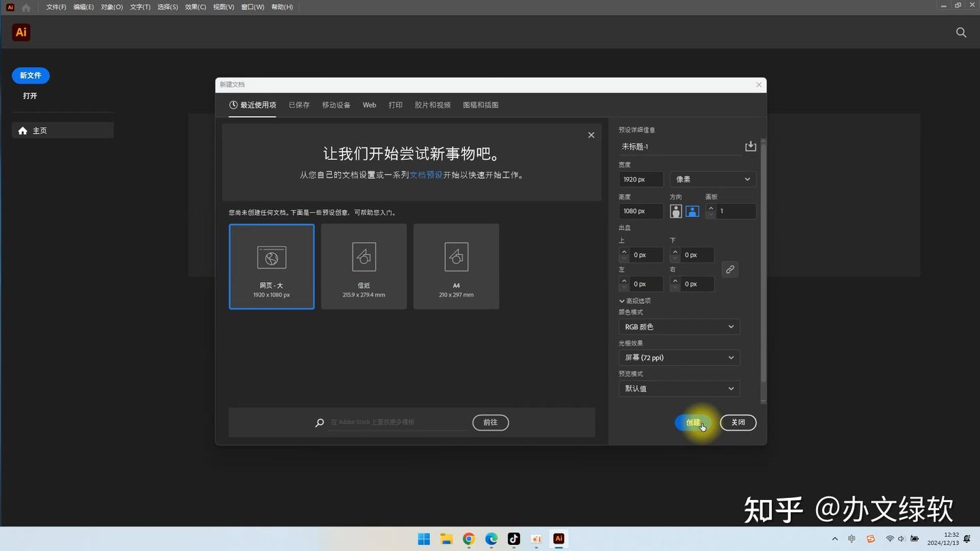This screenshot has width=980, height=551.
Task: Select portrait orientation for the document
Action: coord(675,211)
